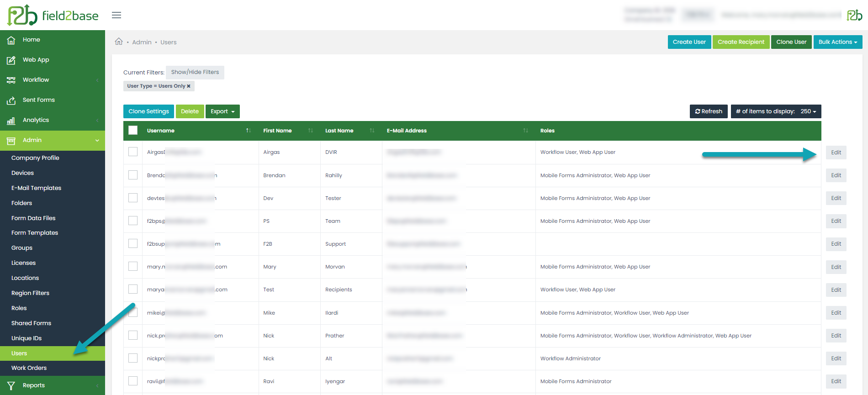Click the Home house icon in sidebar
Screen dimensions: 868x395
tap(11, 40)
